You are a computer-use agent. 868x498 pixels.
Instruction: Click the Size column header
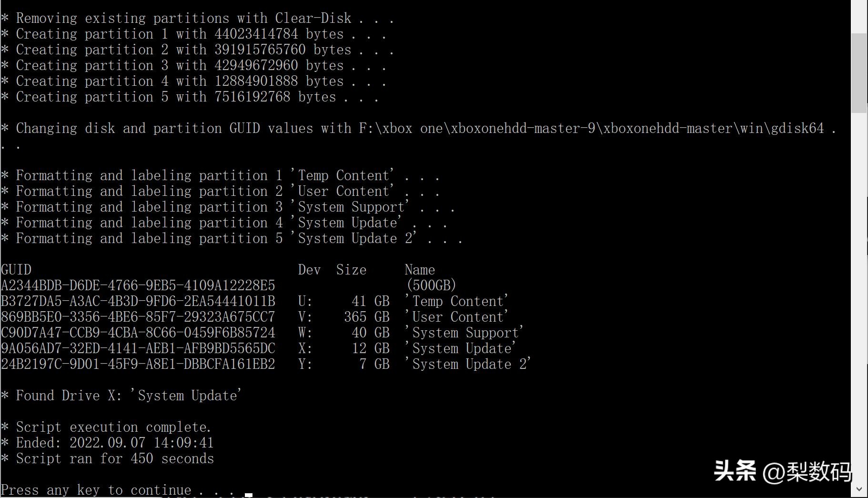click(351, 270)
